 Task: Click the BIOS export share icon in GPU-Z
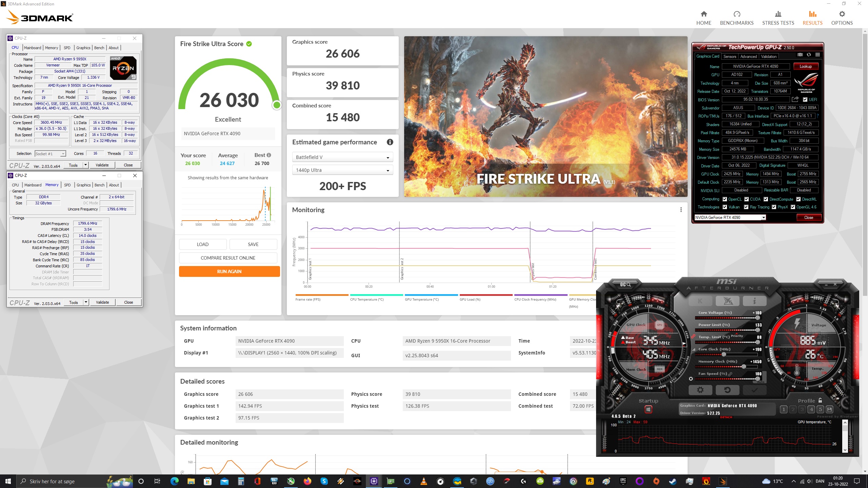pyautogui.click(x=795, y=99)
